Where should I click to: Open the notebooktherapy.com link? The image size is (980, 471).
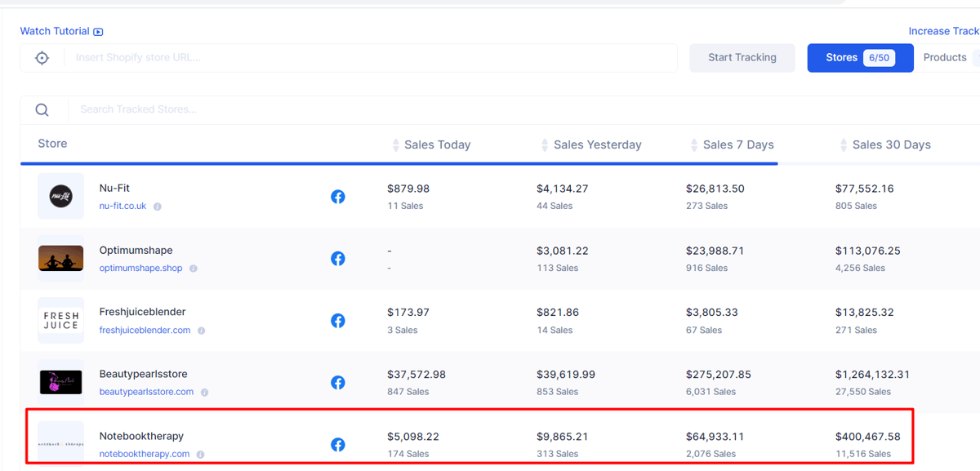(145, 455)
